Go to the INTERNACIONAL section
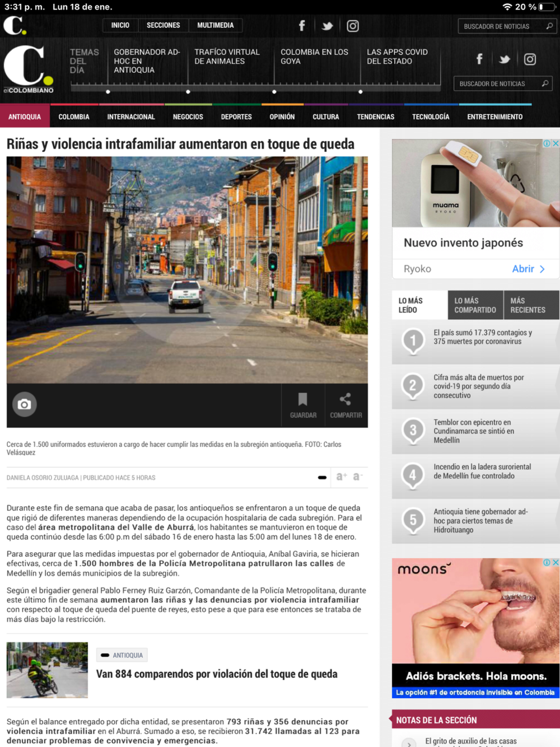The image size is (560, 747). [x=131, y=116]
